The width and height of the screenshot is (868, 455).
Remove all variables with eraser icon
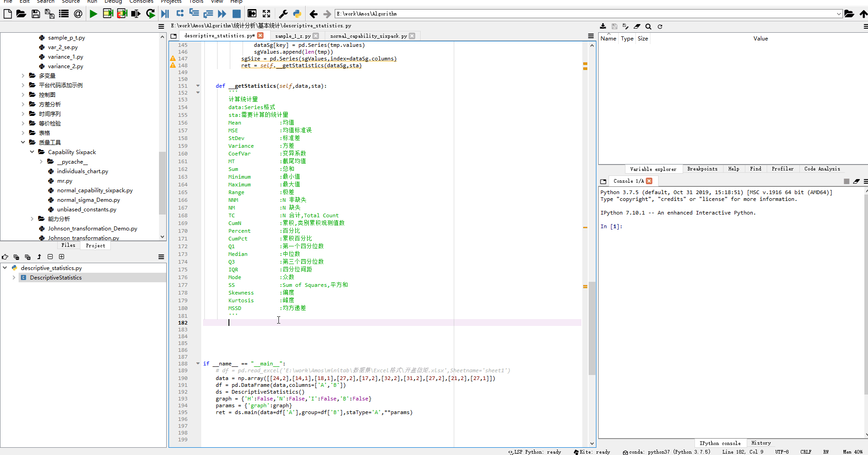[x=637, y=26]
